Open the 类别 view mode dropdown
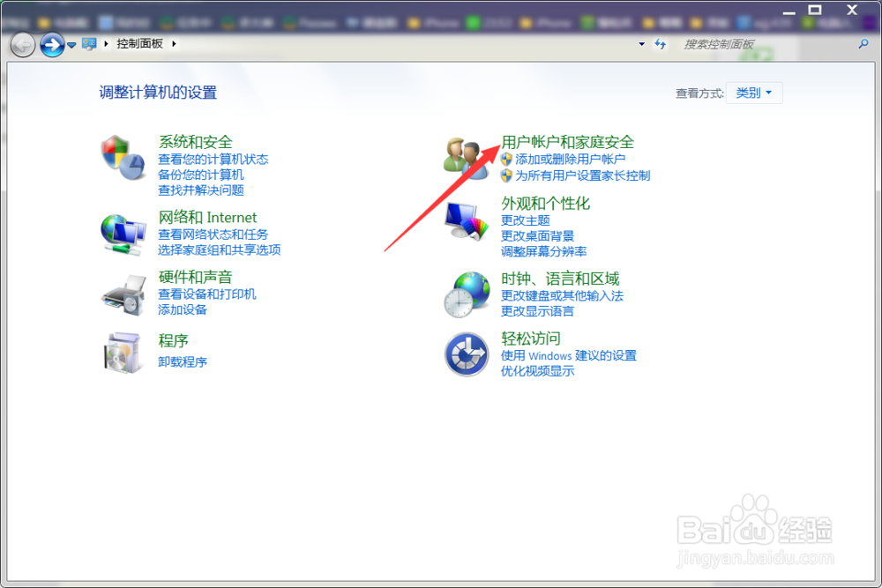The width and height of the screenshot is (882, 588). pos(754,93)
